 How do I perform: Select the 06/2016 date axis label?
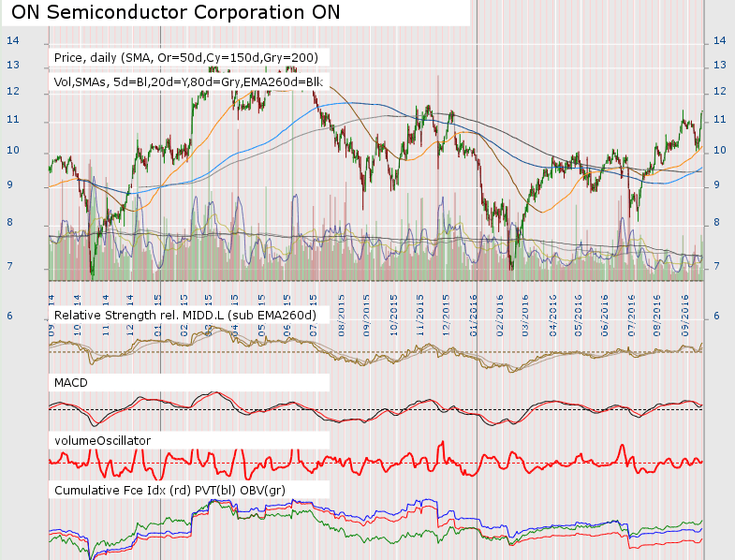[605, 316]
